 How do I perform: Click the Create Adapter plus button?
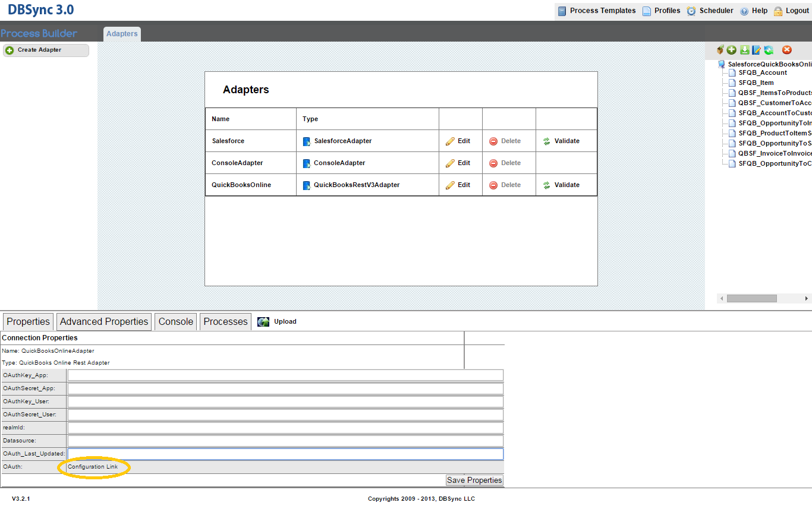tap(46, 50)
